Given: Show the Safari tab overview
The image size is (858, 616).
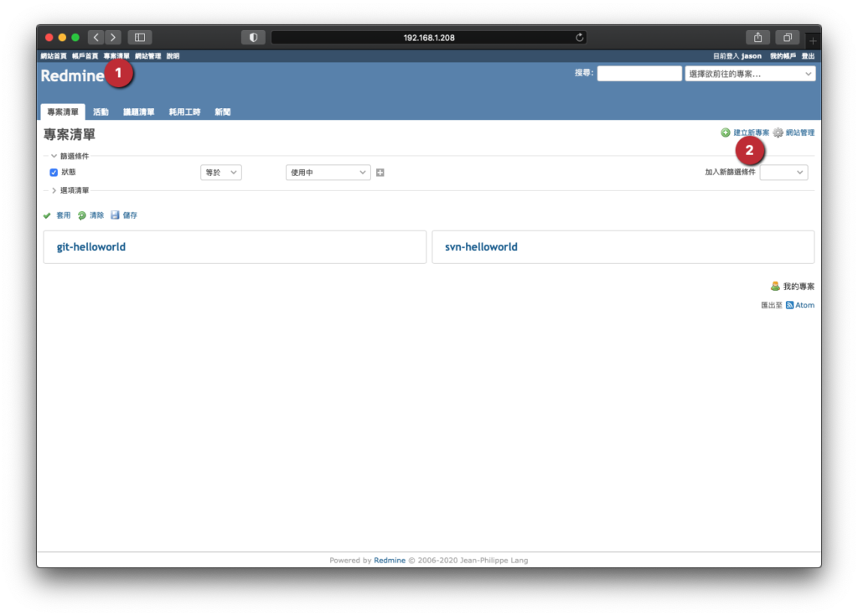Looking at the screenshot, I should pos(788,37).
